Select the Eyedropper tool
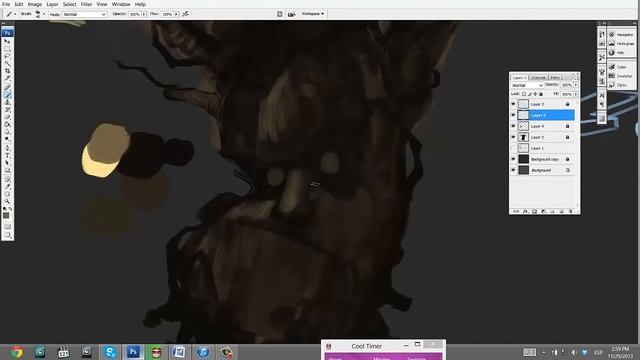640x360 pixels. tap(7, 186)
